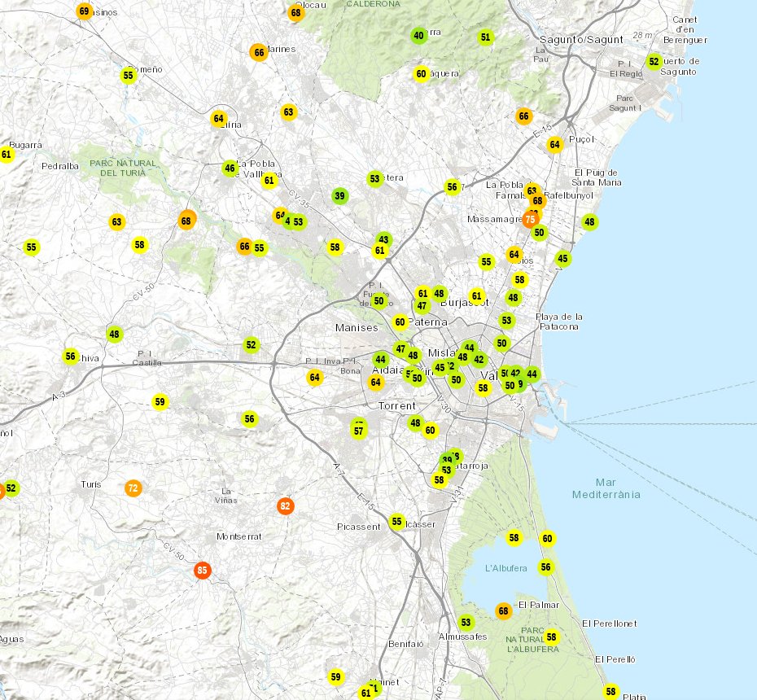Click the 48 marker near Chiva

click(115, 334)
